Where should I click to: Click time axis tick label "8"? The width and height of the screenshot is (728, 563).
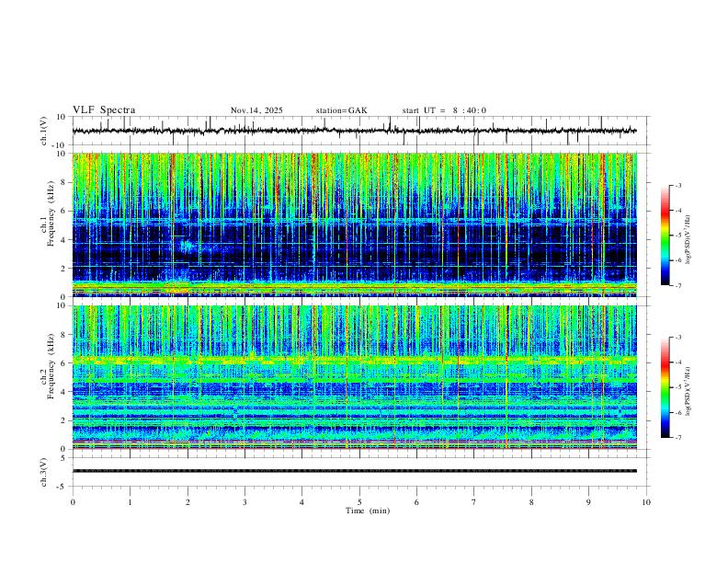coord(531,502)
